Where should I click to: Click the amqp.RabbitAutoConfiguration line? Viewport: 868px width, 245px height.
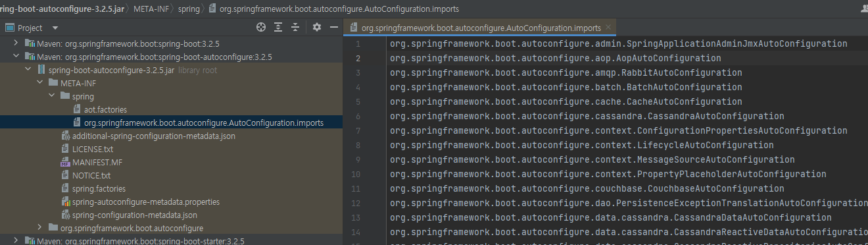[566, 72]
